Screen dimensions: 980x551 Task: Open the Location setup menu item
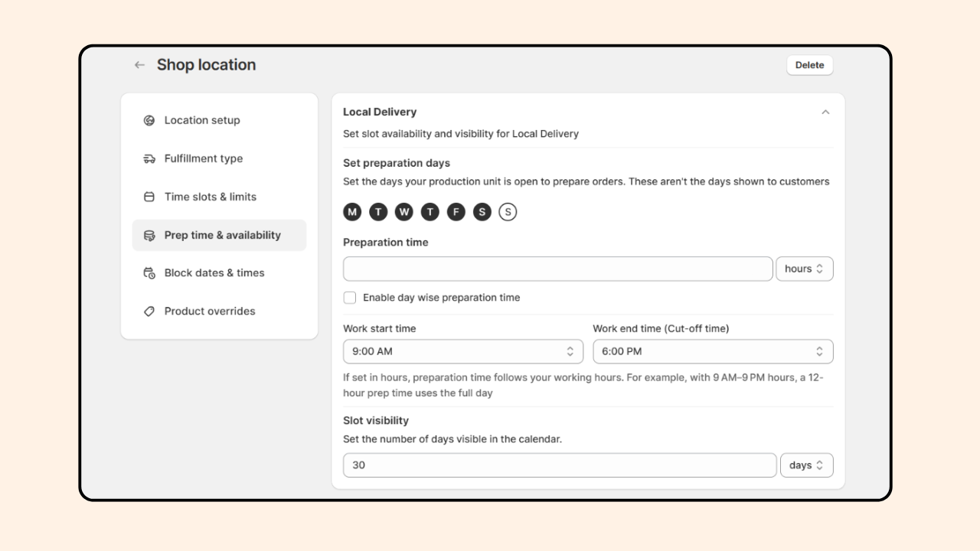(x=219, y=120)
